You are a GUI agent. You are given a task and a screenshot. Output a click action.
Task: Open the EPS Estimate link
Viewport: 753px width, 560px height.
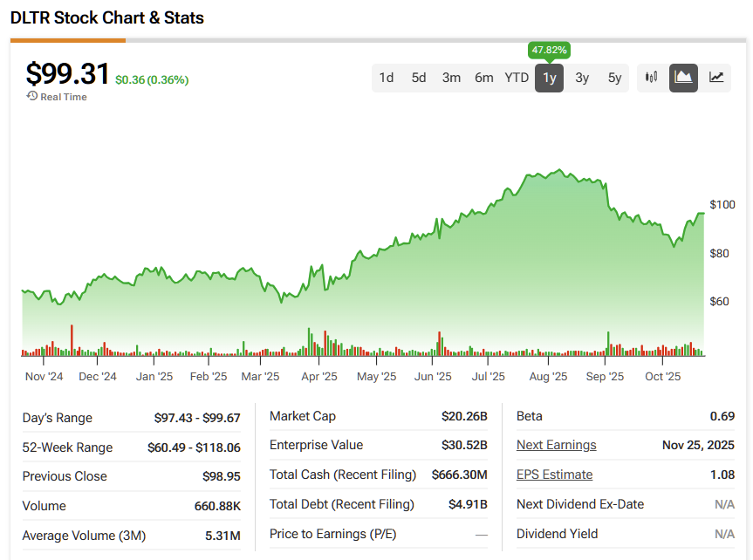click(554, 475)
